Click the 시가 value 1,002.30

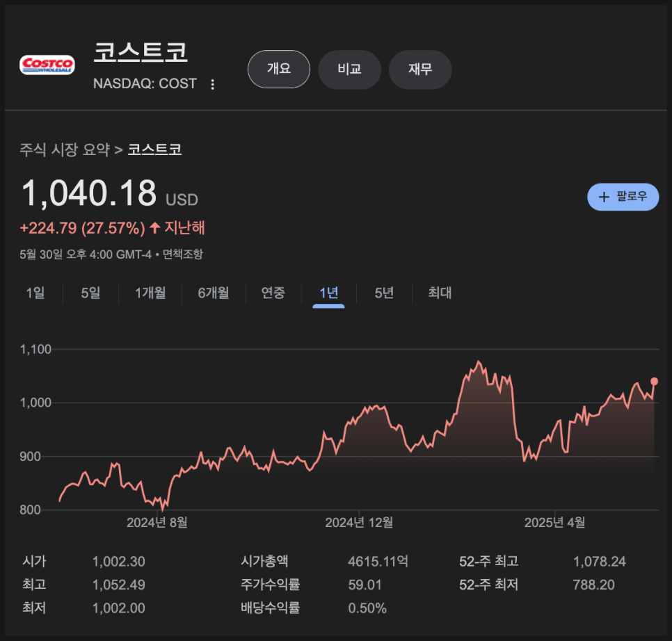pyautogui.click(x=119, y=561)
